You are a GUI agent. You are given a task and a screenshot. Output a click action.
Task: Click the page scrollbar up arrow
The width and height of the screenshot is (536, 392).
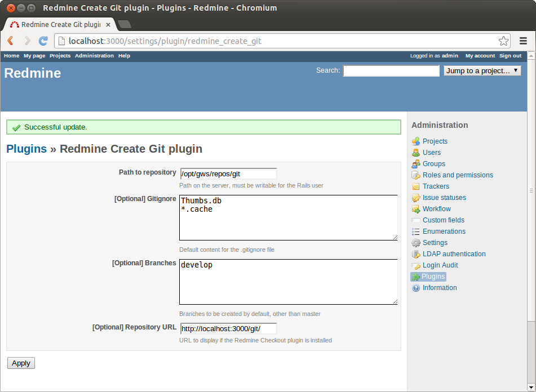[531, 56]
